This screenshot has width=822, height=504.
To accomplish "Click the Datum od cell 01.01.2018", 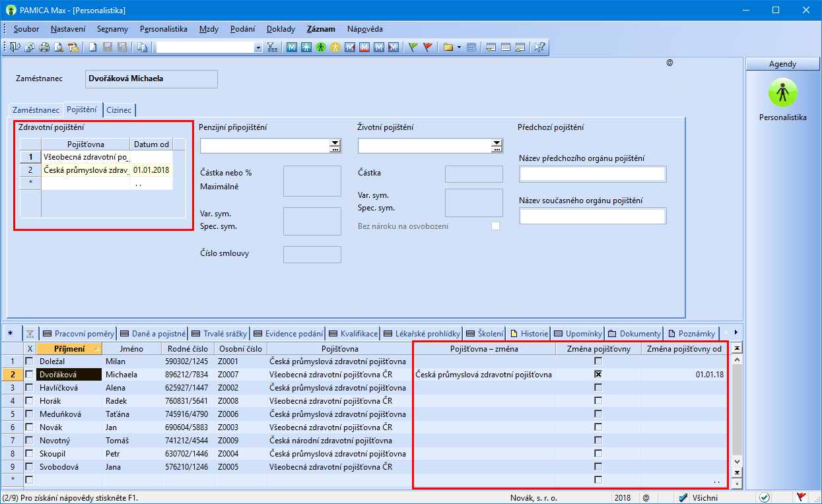I will [152, 170].
